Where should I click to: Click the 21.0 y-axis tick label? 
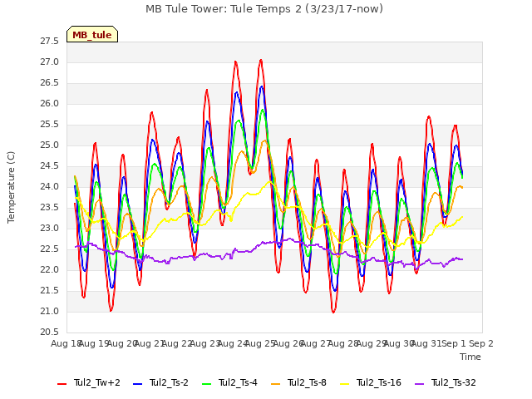(50, 312)
